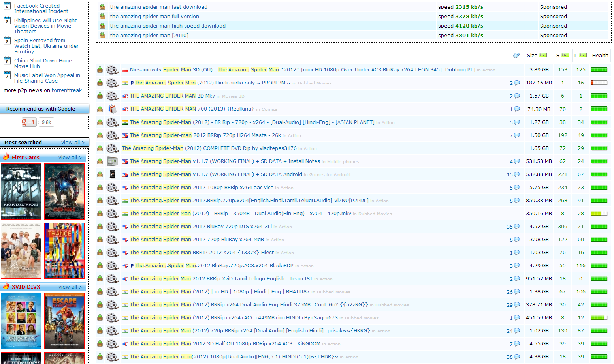The height and width of the screenshot is (364, 614).
Task: Click the Iron Man 3 movie poster thumbnail
Action: tap(64, 191)
